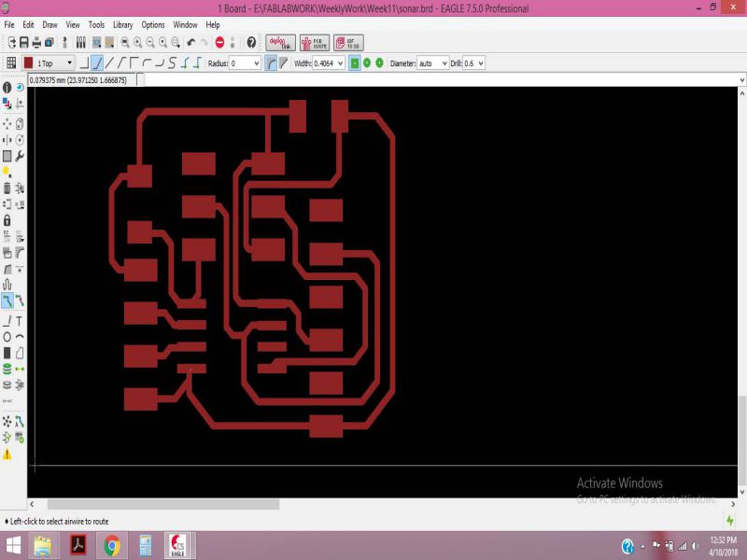Click the Info tool icon
747x560 pixels.
(x=7, y=87)
